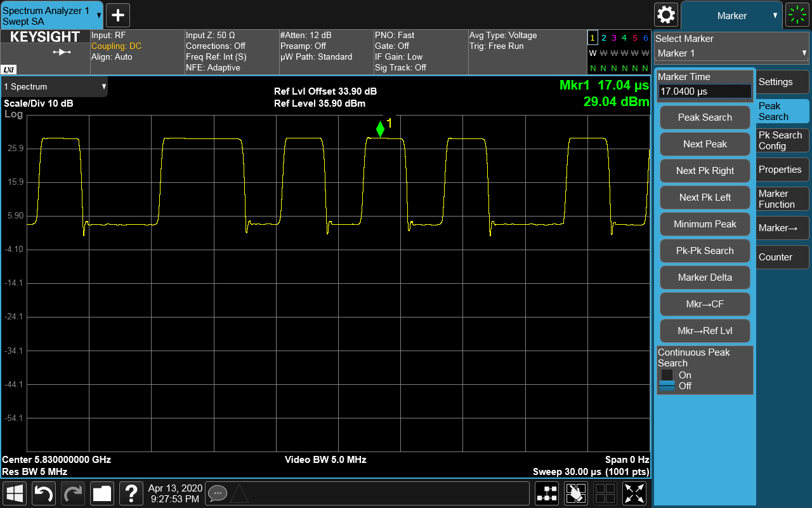This screenshot has height=508, width=812.
Task: Click the Video BW 5.0 MHz readout
Action: (325, 460)
